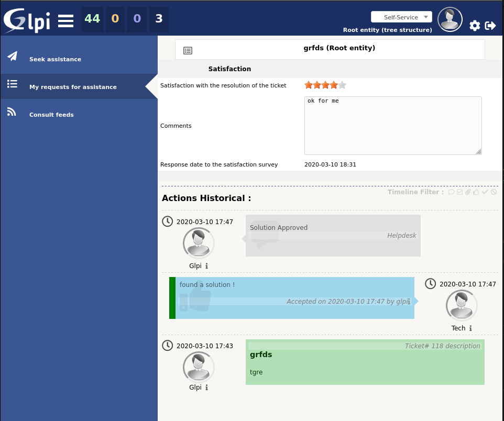Set satisfaction rating to five stars
The width and height of the screenshot is (504, 421).
(342, 84)
